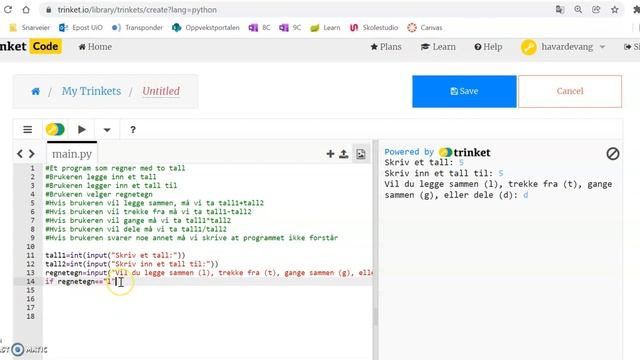
Task: Expand the havardevang user dropdown
Action: 563,47
